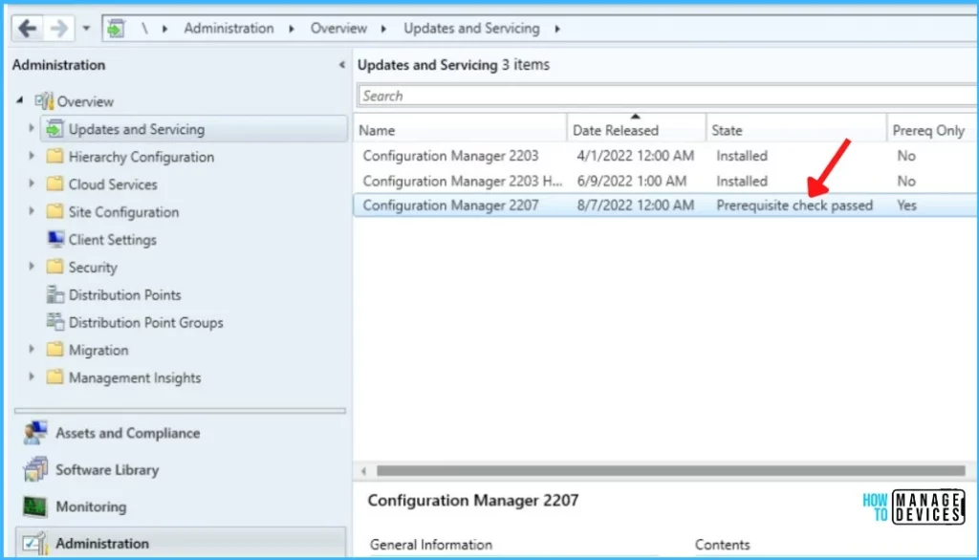979x560 pixels.
Task: Click the Distribution Point Groups icon
Action: point(55,321)
